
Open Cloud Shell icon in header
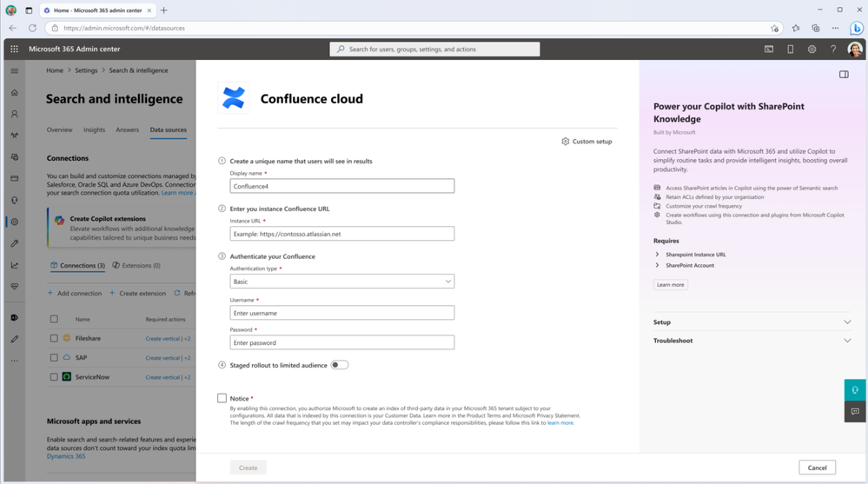tap(769, 50)
